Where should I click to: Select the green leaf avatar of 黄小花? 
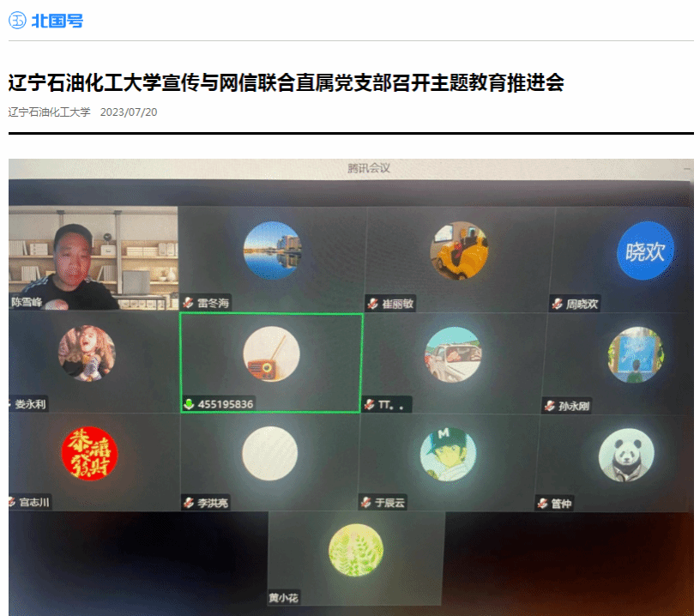[x=355, y=550]
